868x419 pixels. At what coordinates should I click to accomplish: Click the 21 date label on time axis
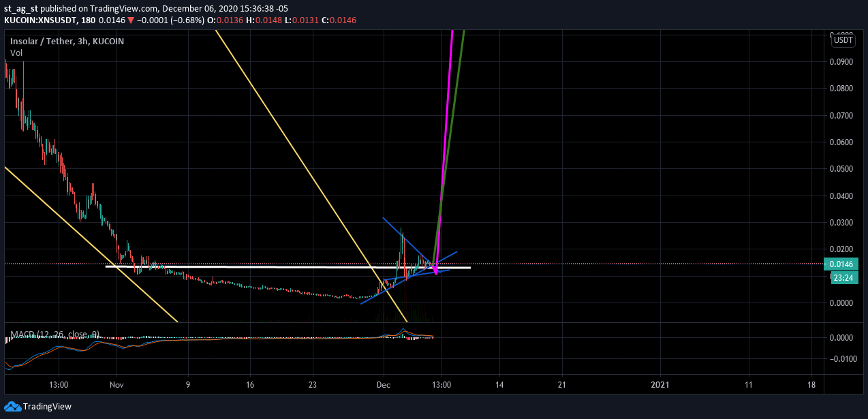(563, 385)
